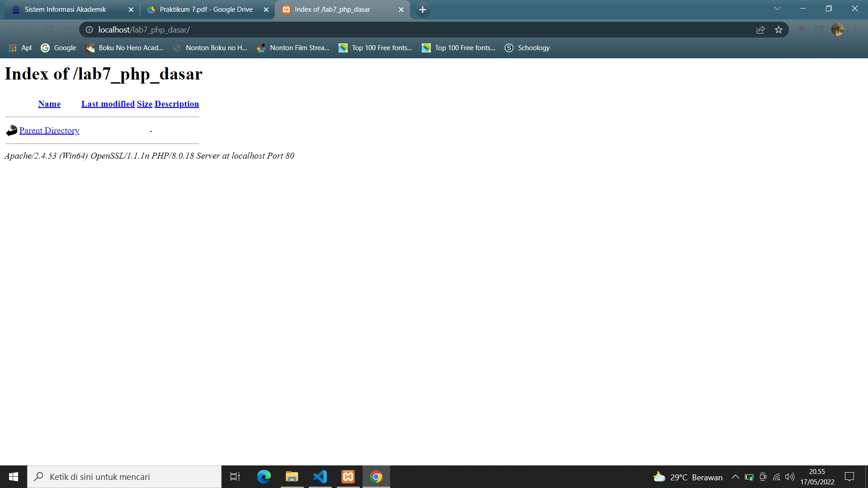The height and width of the screenshot is (488, 868).
Task: Share the current page using the share icon
Action: [761, 30]
